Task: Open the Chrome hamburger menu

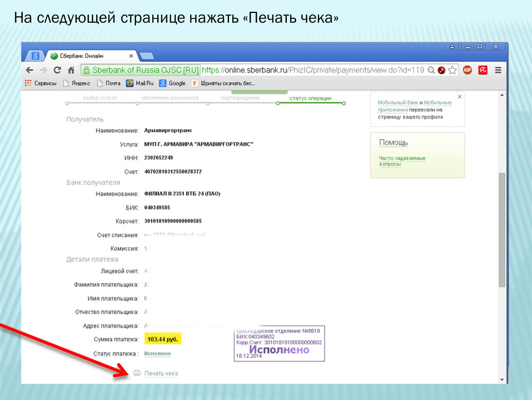Action: click(498, 70)
